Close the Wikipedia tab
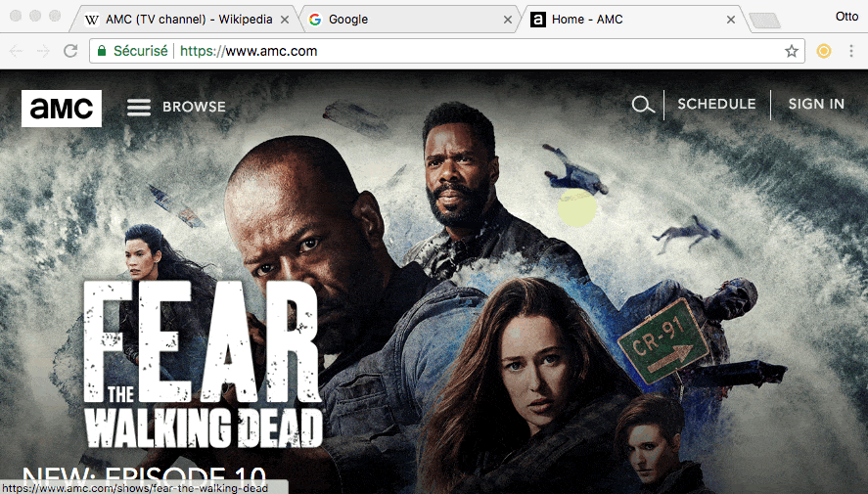The height and width of the screenshot is (494, 868). click(285, 20)
